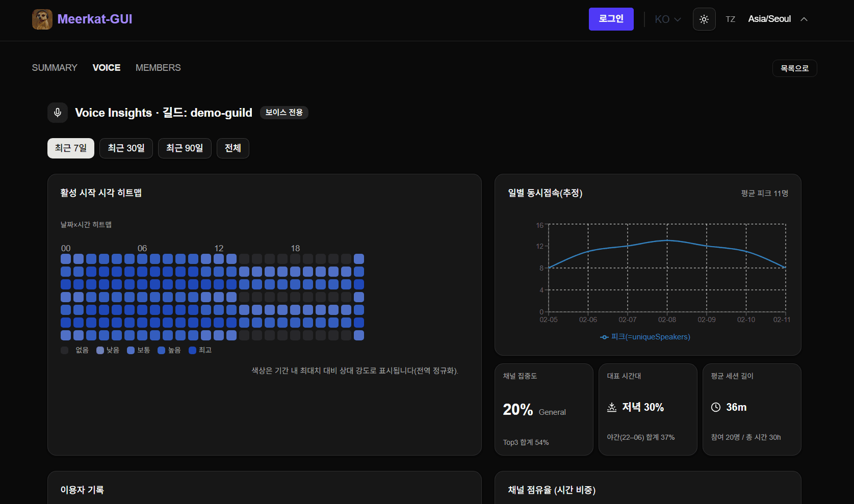Viewport: 854px width, 504px height.
Task: Click the sunset icon in 대표 시간대 card
Action: click(x=611, y=407)
